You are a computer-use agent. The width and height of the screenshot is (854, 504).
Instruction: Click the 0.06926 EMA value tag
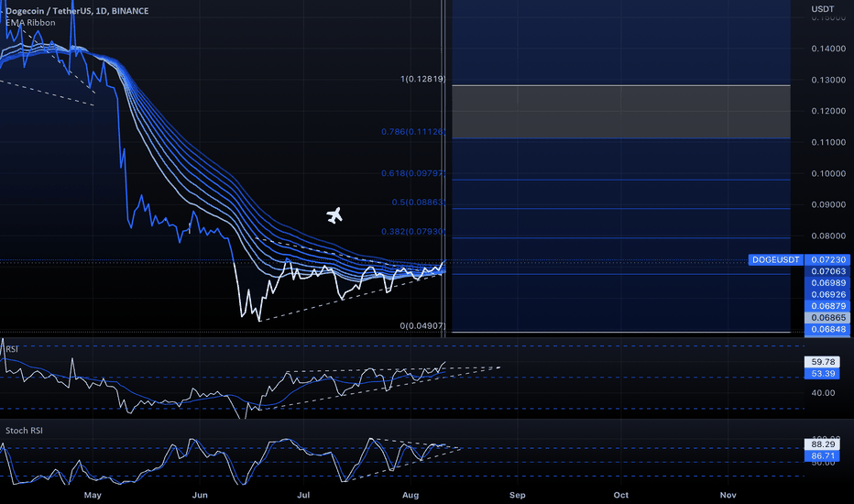828,294
